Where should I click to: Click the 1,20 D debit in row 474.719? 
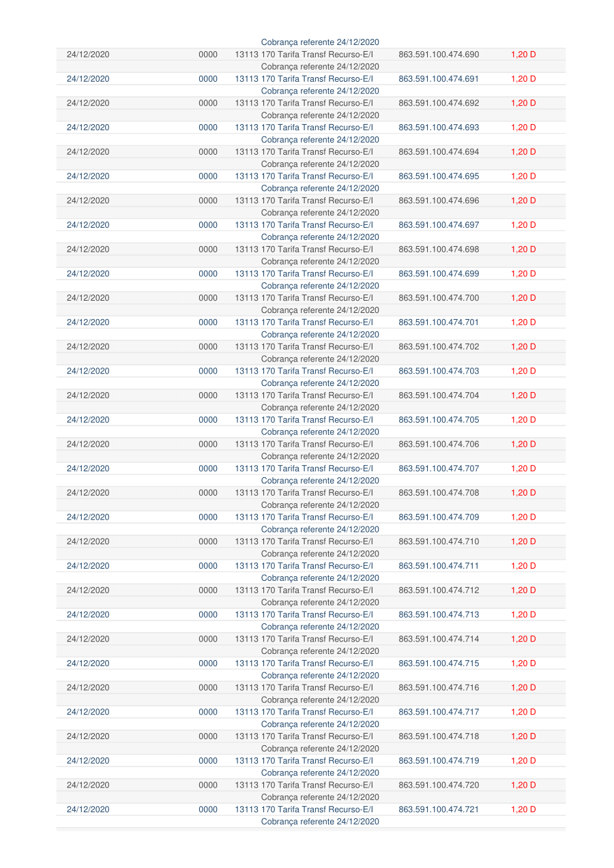click(x=523, y=761)
